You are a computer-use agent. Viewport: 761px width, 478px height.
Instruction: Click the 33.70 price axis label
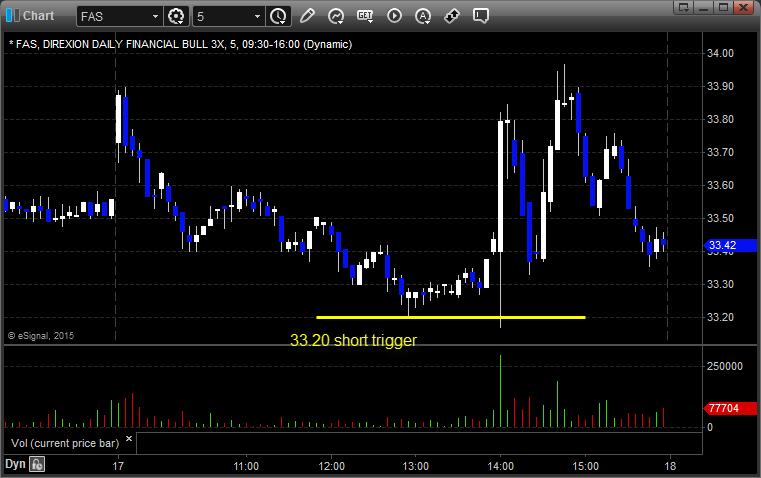pos(720,152)
